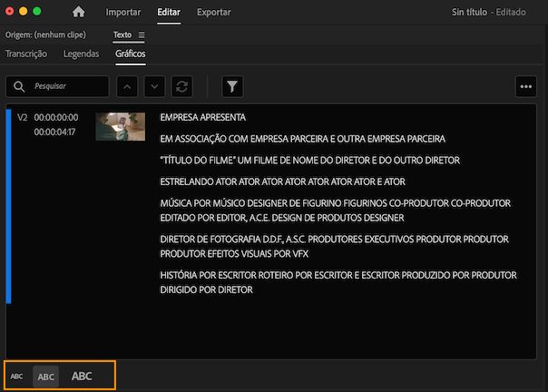
Task: Click the Origem: (nenhum clipe) label
Action: 45,34
